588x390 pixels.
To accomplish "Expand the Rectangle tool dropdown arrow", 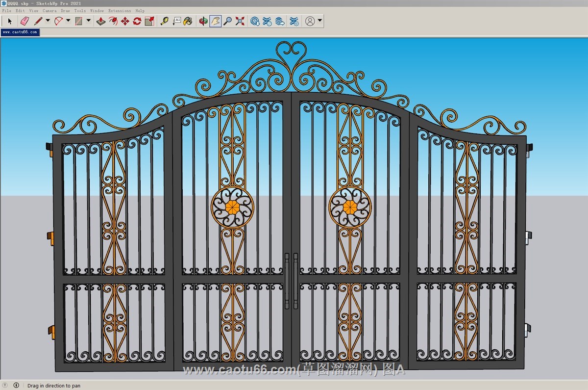I will tap(89, 21).
